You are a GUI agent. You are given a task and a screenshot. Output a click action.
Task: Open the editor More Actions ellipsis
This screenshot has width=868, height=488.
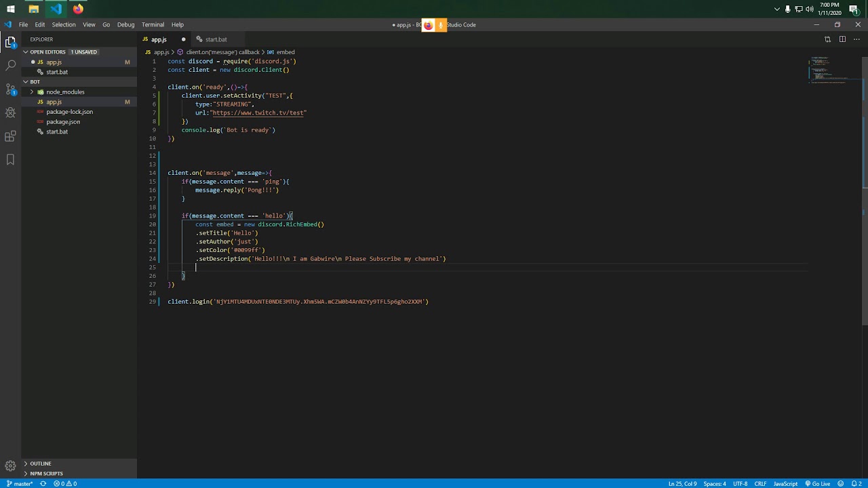[x=856, y=39]
